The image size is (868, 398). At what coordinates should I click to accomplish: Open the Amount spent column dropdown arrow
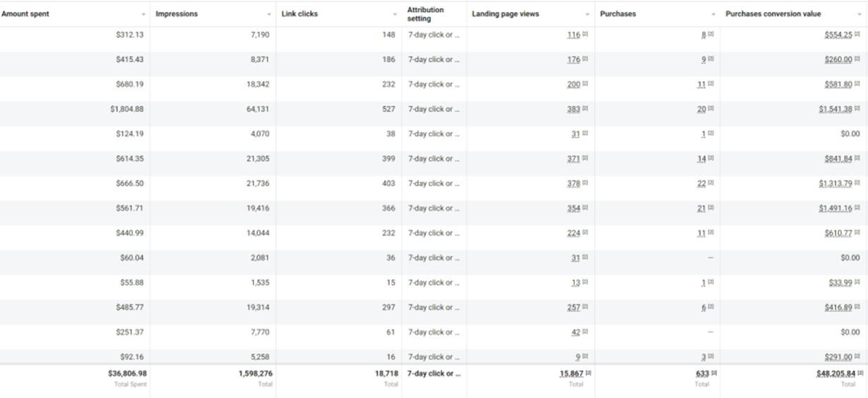143,15
